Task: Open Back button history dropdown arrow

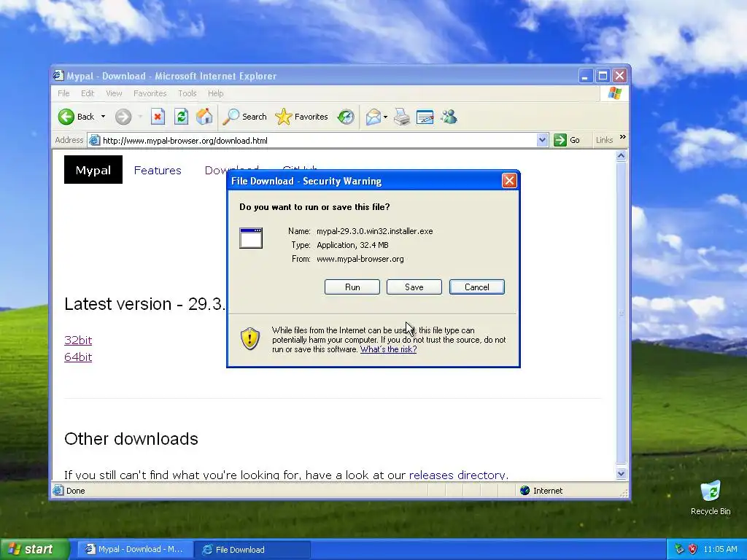Action: pos(103,117)
